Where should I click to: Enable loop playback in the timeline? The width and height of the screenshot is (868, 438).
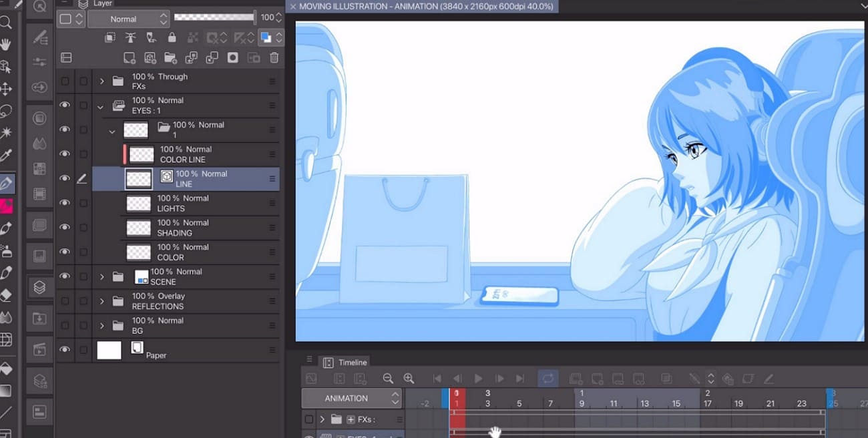tap(548, 378)
